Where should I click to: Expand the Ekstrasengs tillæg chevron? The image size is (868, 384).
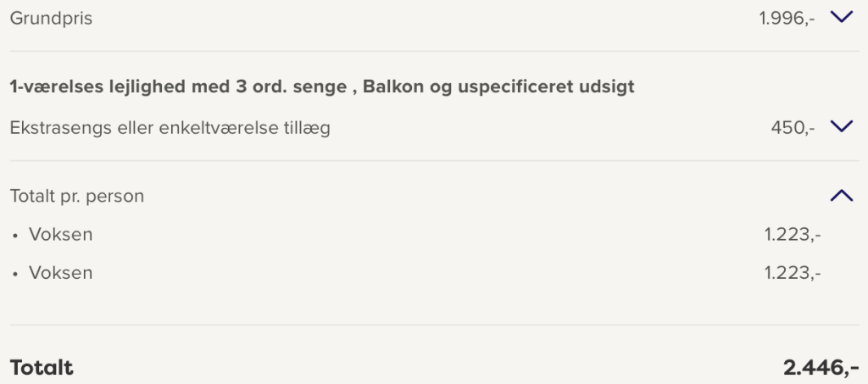pyautogui.click(x=842, y=127)
